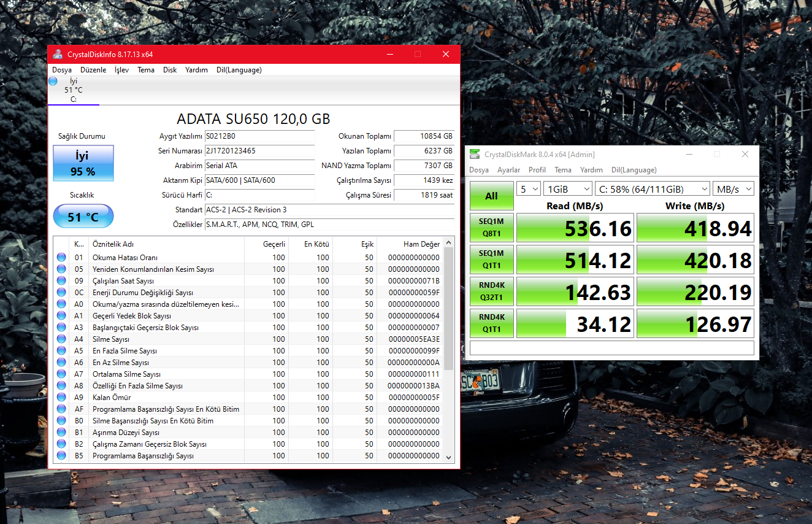Click the status orb for attribute B1

pyautogui.click(x=61, y=433)
